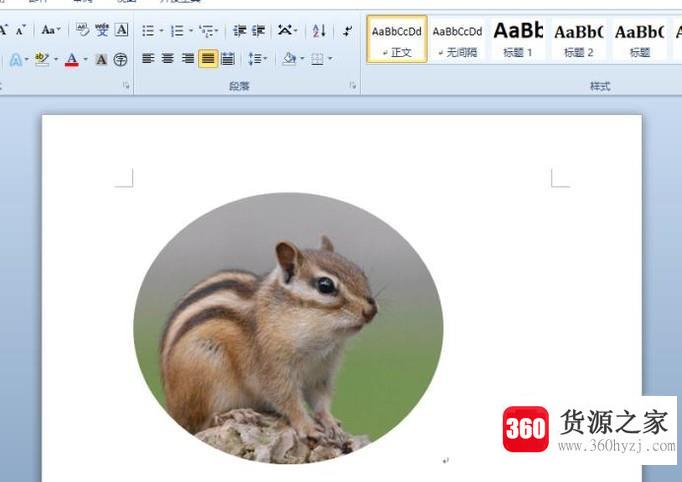
Task: Toggle Show/Hide paragraph marks
Action: tap(347, 31)
